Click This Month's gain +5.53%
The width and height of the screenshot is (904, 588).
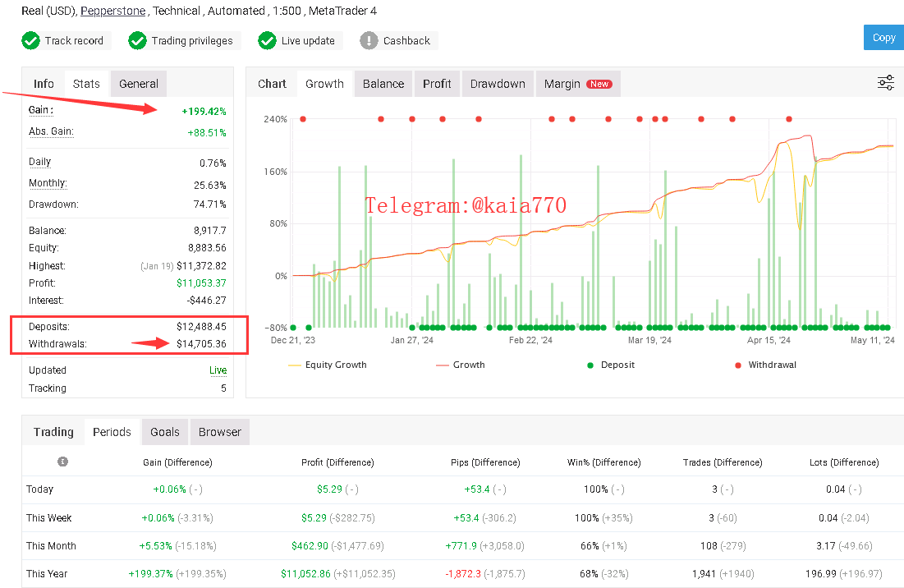(x=156, y=546)
